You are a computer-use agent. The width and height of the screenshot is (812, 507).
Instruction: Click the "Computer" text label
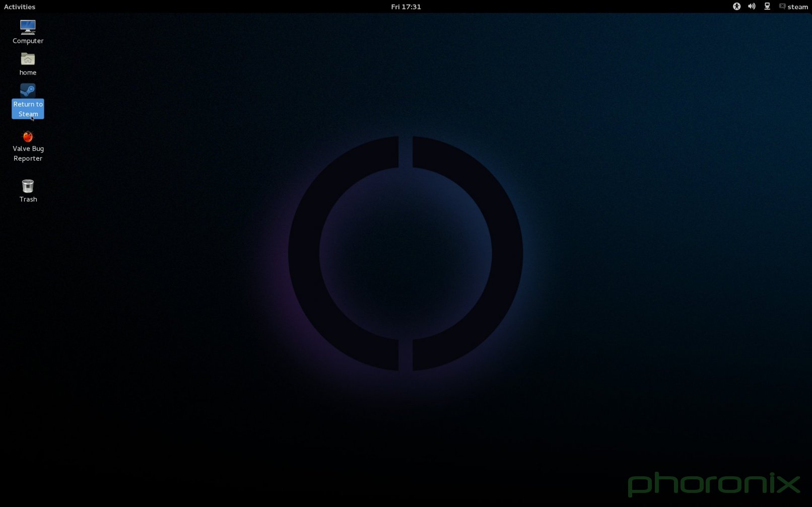click(x=28, y=41)
